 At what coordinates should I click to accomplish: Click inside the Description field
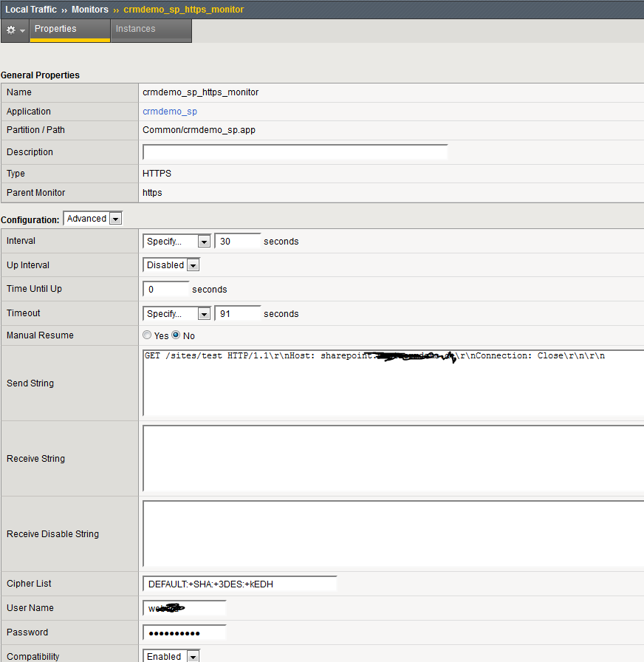point(294,151)
